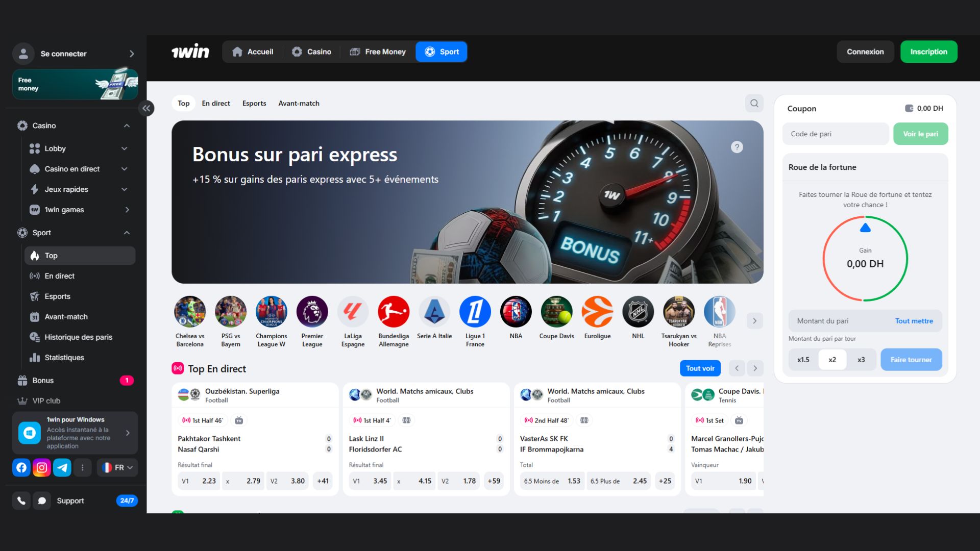Viewport: 980px width, 551px height.
Task: Click the Tout voir button
Action: click(700, 368)
